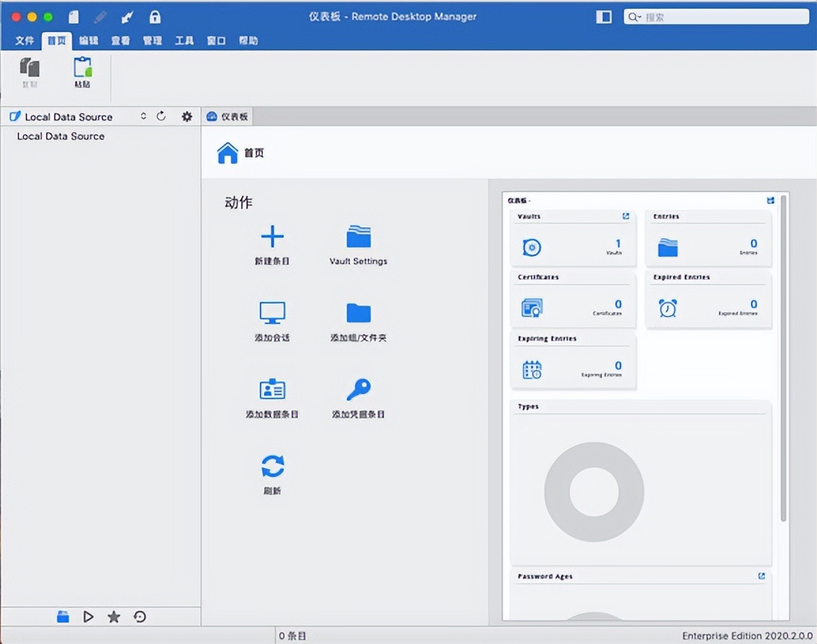
Task: Click the Add Group/Folder icon
Action: coord(358,313)
